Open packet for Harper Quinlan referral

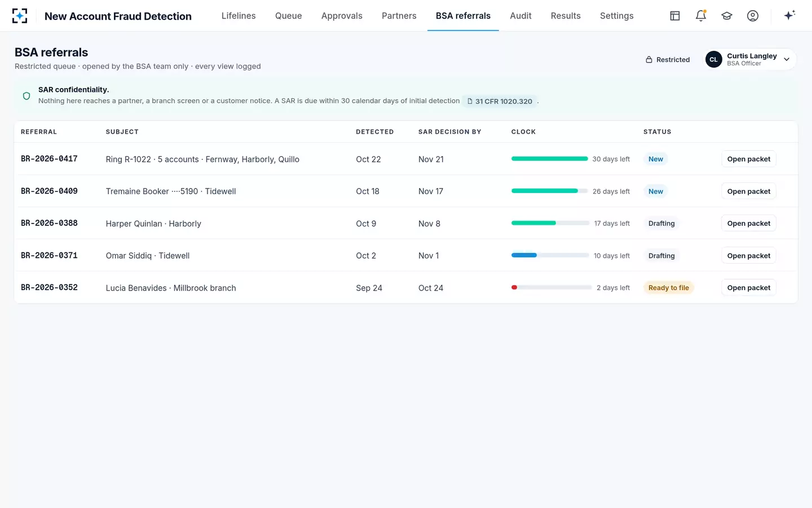749,224
